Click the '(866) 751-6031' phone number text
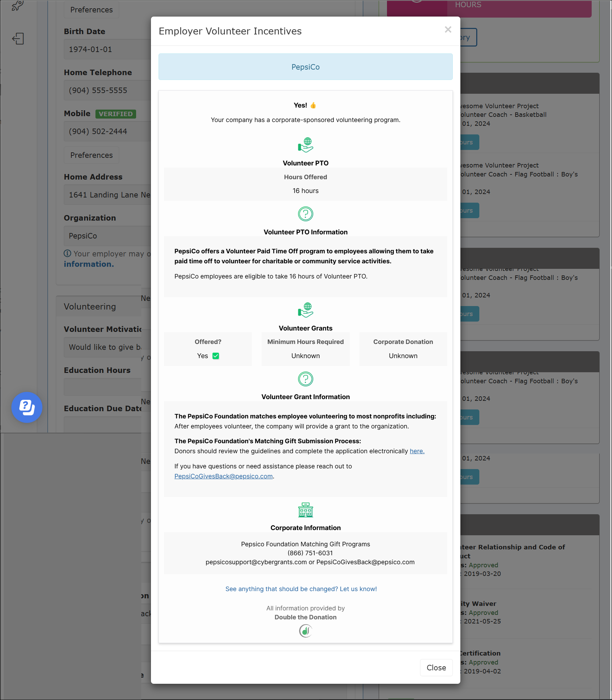Image resolution: width=612 pixels, height=700 pixels. tap(310, 553)
